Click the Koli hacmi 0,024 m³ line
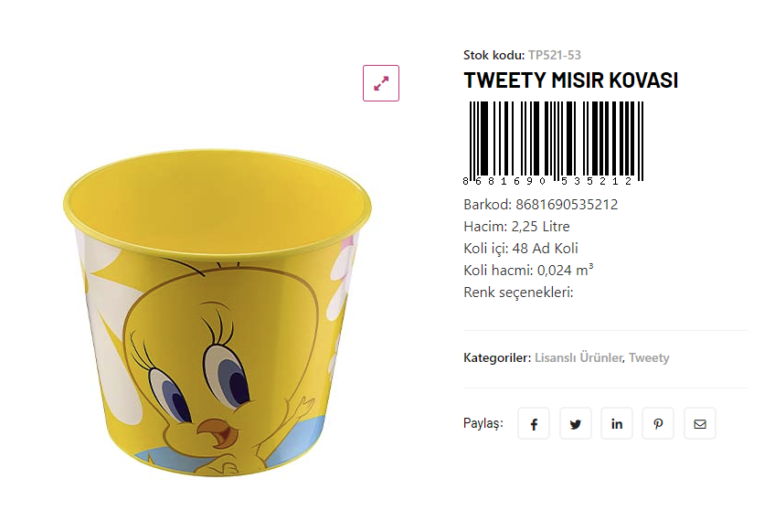 [528, 271]
